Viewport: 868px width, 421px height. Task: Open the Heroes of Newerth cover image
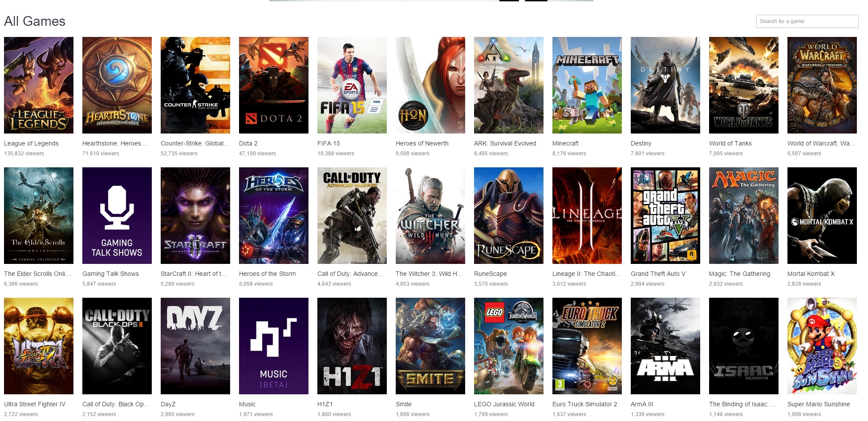pos(430,85)
